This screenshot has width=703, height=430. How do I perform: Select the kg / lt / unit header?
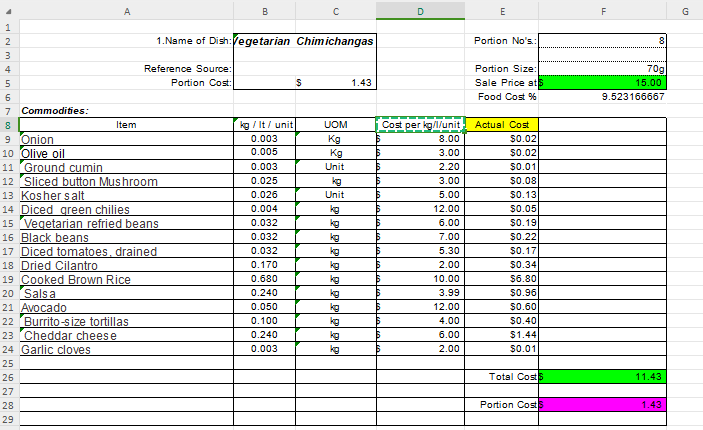(265, 125)
